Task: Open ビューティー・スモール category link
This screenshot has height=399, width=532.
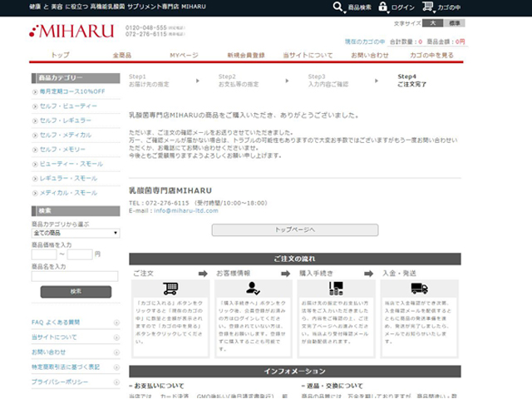Action: pyautogui.click(x=71, y=164)
